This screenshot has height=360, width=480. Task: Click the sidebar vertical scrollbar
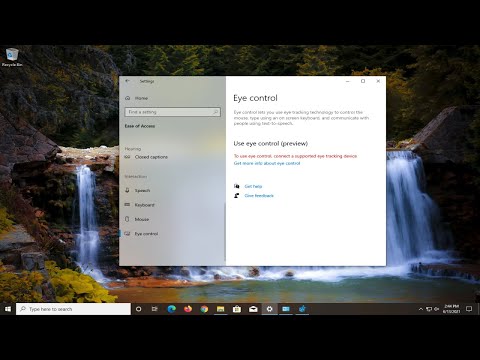click(x=225, y=232)
